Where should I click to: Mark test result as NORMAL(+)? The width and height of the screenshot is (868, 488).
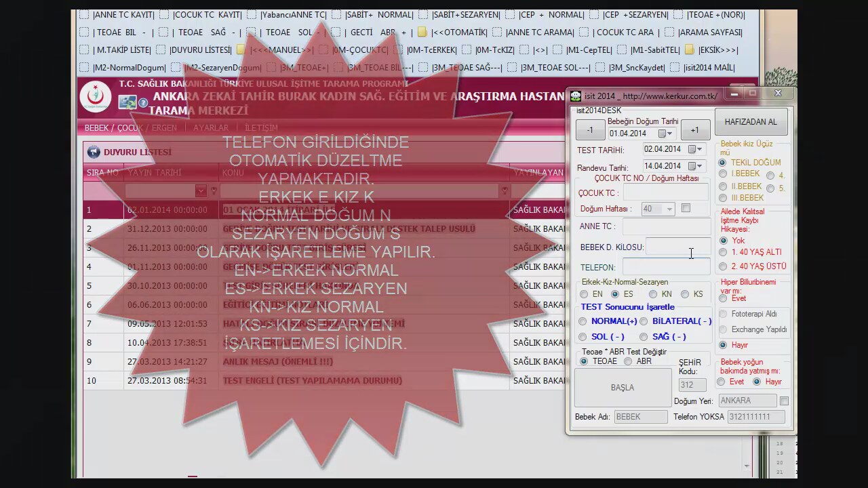click(x=583, y=321)
